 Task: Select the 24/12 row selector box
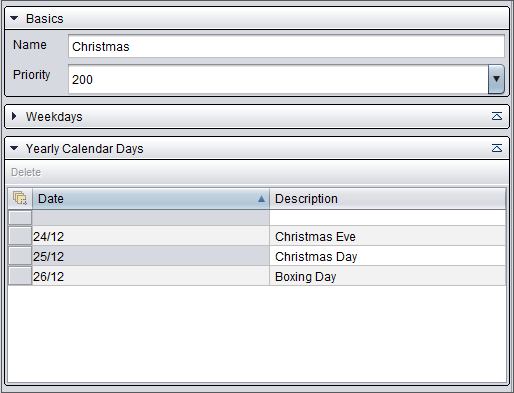coord(20,236)
